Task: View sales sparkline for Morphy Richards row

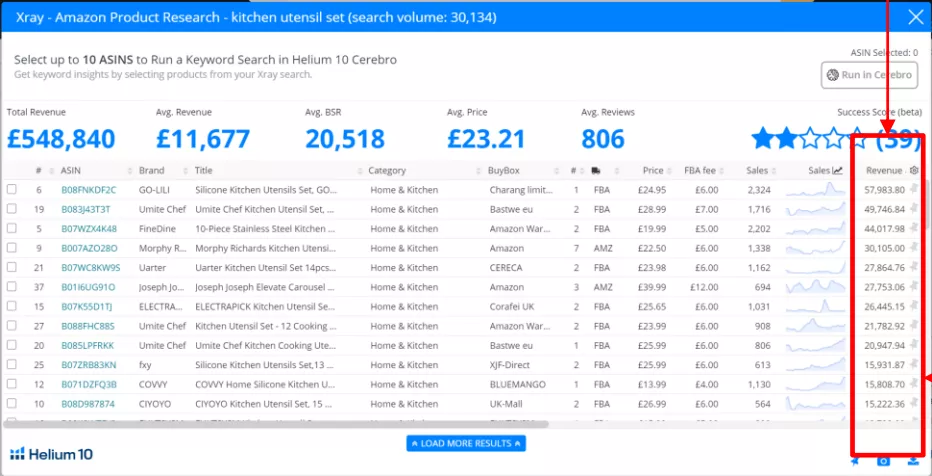Action: 814,248
